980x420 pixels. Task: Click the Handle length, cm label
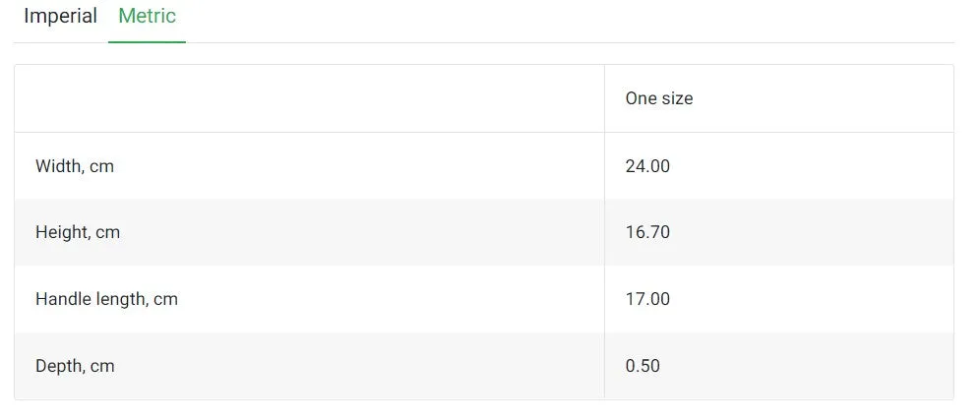107,299
